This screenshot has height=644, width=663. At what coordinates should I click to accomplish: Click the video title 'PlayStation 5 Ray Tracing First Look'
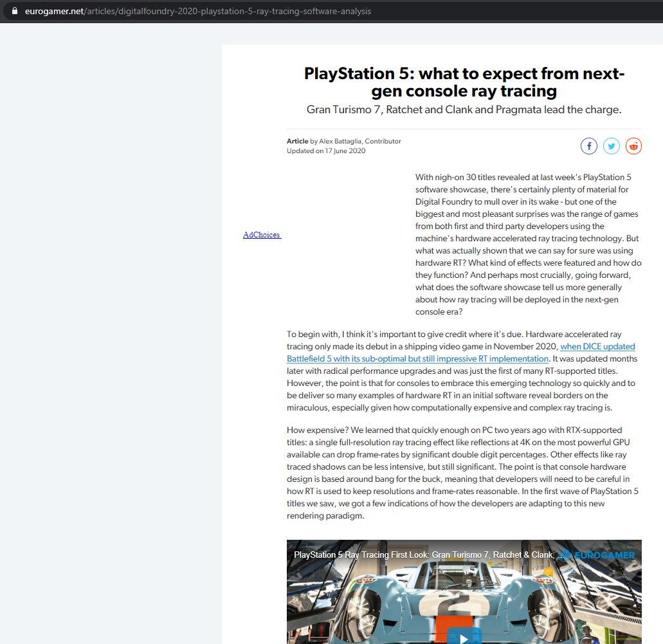(424, 555)
